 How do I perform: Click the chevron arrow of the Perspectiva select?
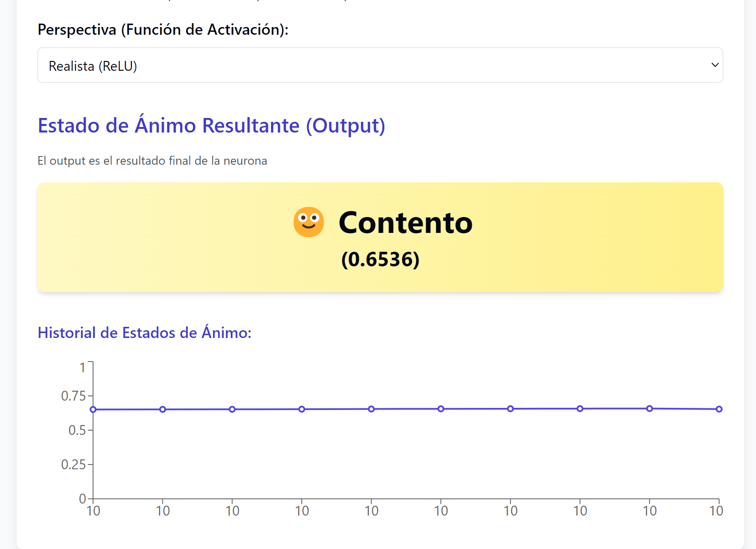coord(714,65)
